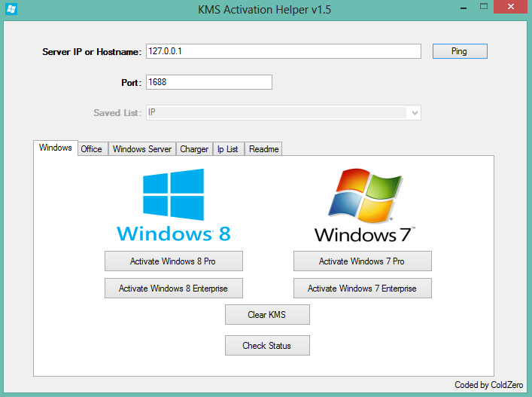Viewport: 532px width, 397px height.
Task: Select the Windows tab
Action: pos(56,148)
